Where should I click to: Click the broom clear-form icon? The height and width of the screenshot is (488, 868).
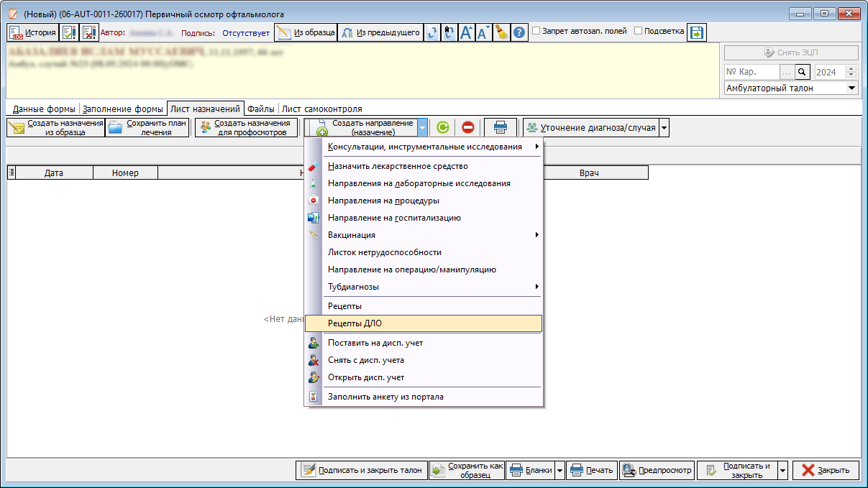click(501, 32)
